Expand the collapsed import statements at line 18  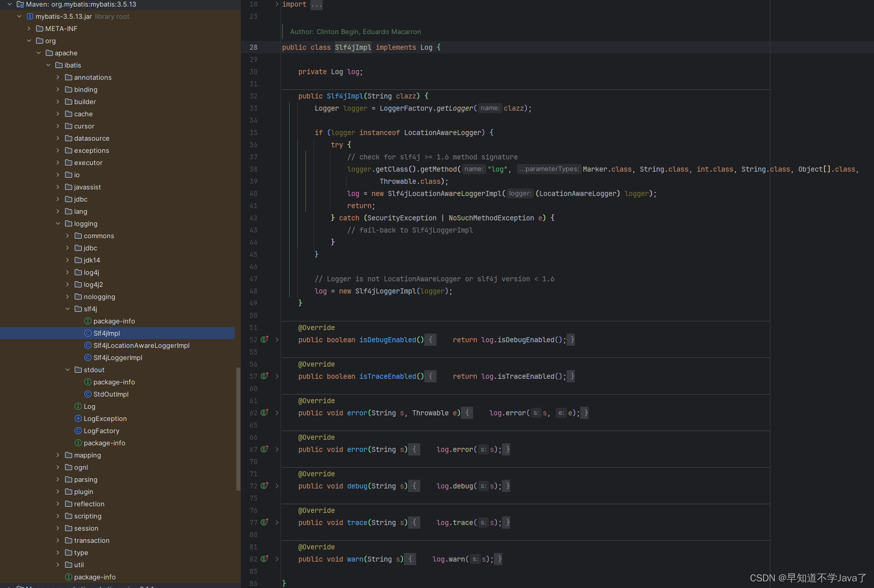[276, 4]
